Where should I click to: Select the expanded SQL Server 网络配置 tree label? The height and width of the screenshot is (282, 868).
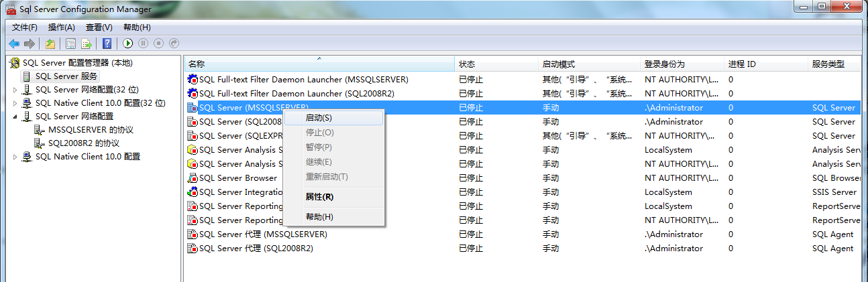point(74,117)
